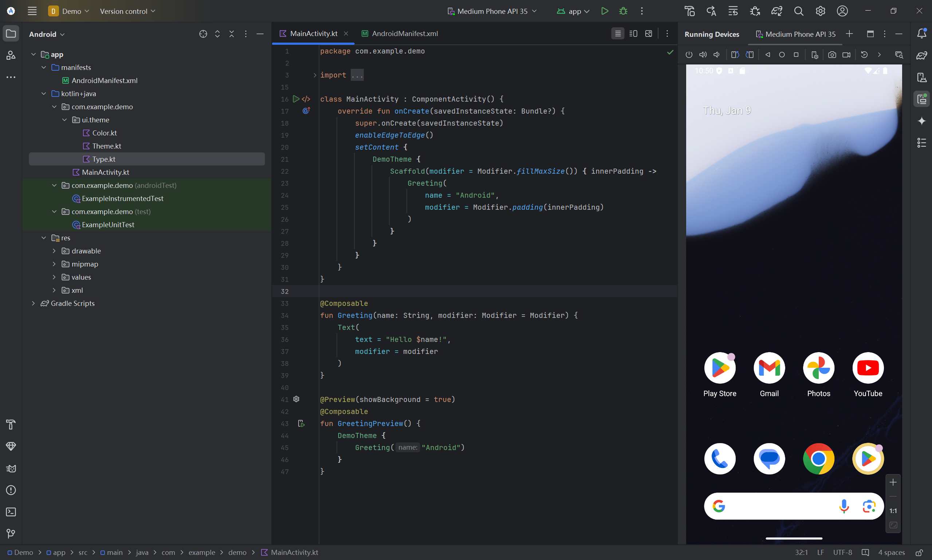Open YouTube app in emulator

[868, 368]
